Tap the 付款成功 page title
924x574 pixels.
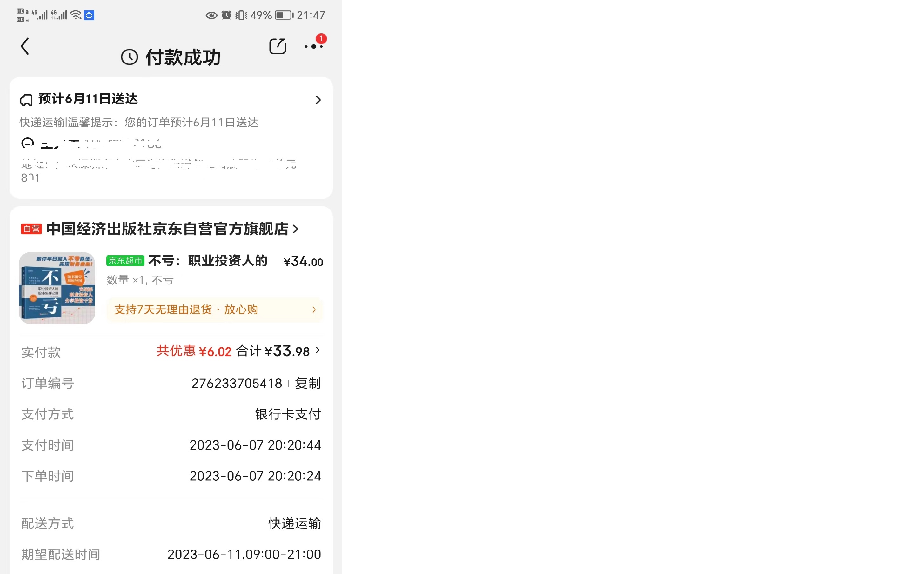[x=183, y=57]
